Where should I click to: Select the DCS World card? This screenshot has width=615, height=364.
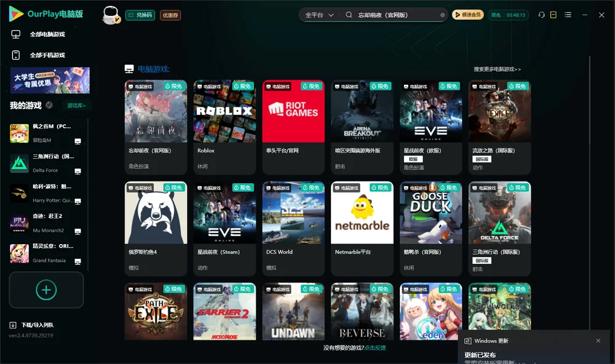[293, 229]
